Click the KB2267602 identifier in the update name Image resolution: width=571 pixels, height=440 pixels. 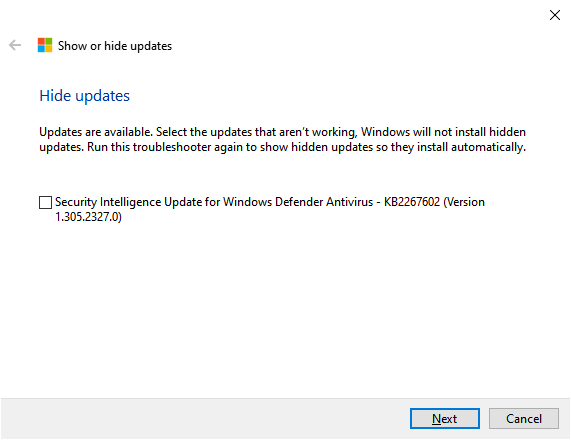[x=412, y=202]
